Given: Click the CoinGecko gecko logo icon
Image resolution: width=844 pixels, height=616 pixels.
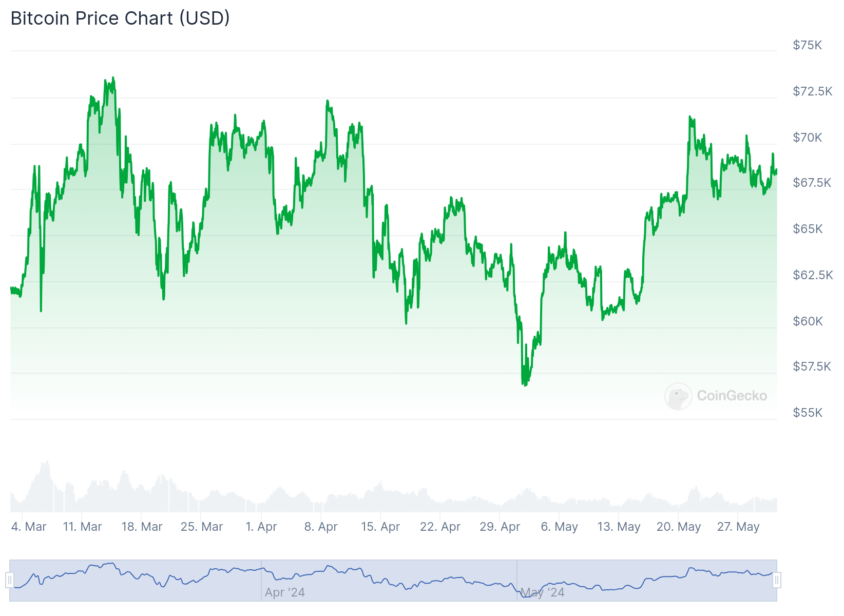Looking at the screenshot, I should pos(678,396).
